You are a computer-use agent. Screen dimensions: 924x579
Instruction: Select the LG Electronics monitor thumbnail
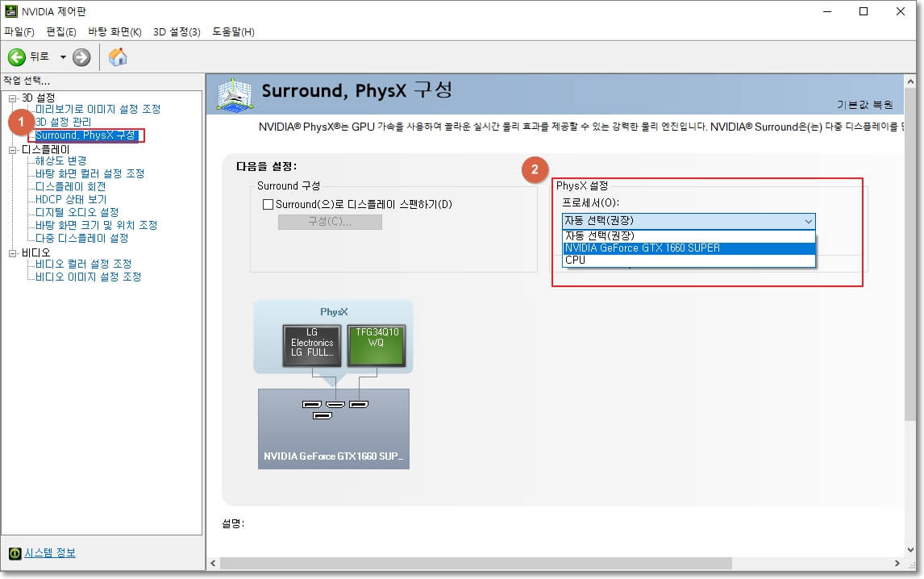(x=312, y=345)
